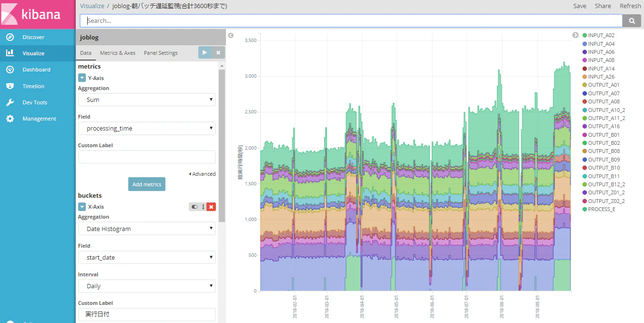
Task: Apply changes with the play button
Action: pos(204,52)
